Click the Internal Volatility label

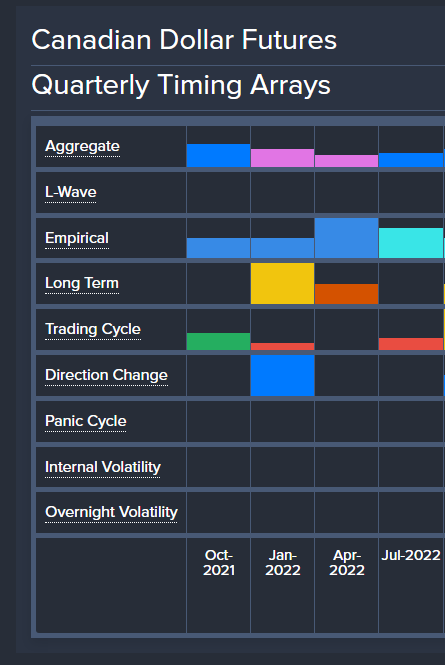(103, 467)
